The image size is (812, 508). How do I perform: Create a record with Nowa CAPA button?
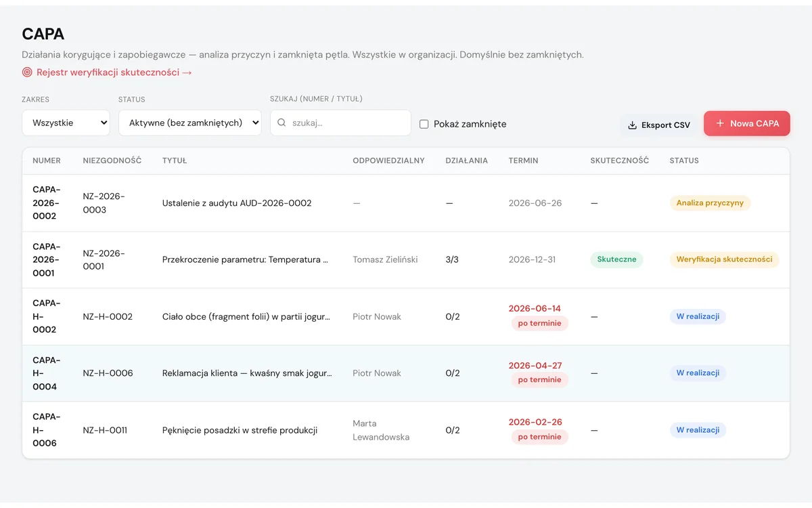[747, 124]
